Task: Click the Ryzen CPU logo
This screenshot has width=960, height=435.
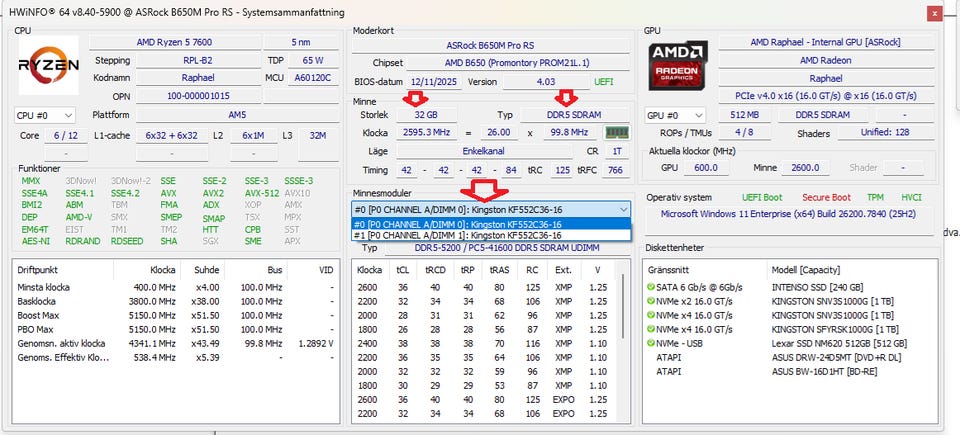Action: click(45, 64)
